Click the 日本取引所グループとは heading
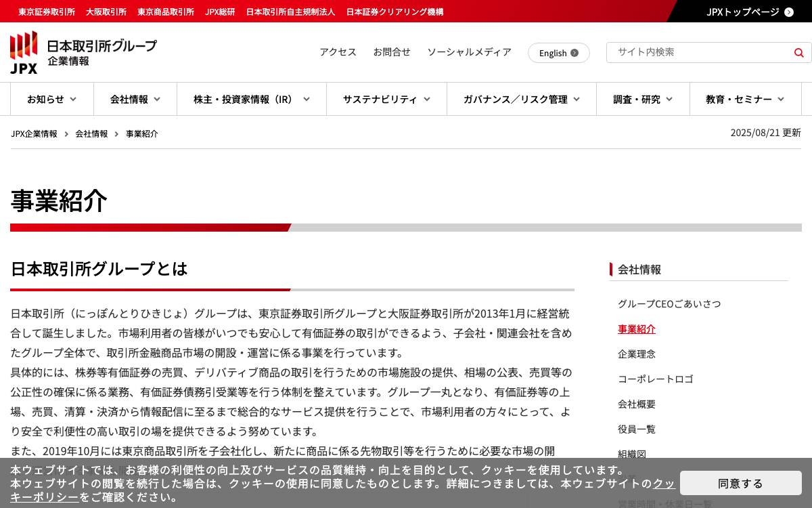This screenshot has width=812, height=508. click(x=99, y=269)
